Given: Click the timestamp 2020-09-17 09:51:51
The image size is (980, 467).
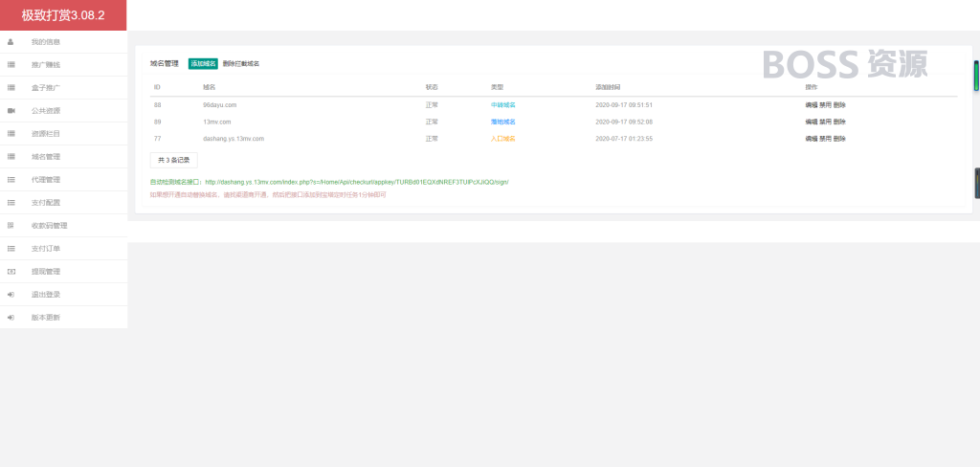Looking at the screenshot, I should (x=624, y=105).
